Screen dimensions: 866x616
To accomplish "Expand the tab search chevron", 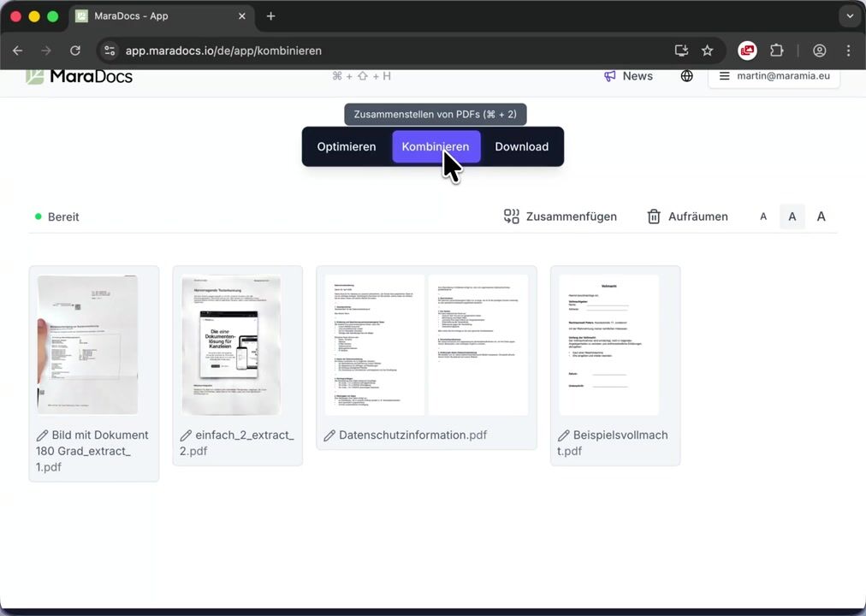I will click(849, 16).
